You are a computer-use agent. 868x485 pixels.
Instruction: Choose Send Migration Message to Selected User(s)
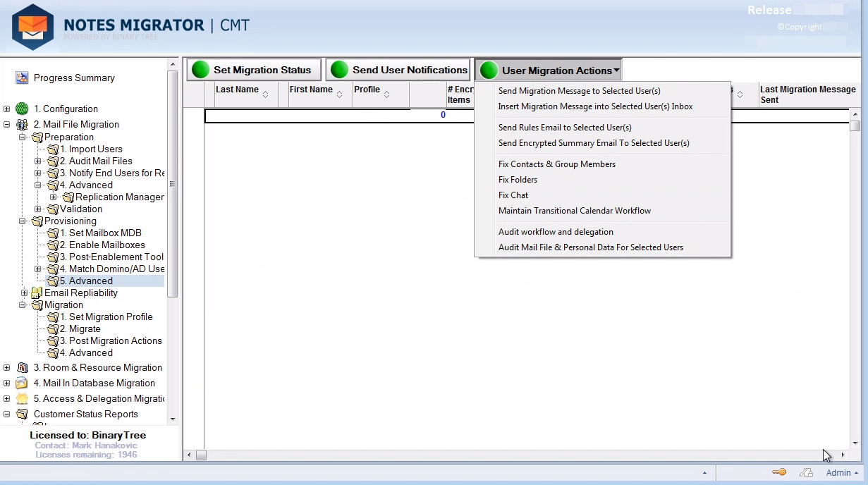tap(580, 91)
